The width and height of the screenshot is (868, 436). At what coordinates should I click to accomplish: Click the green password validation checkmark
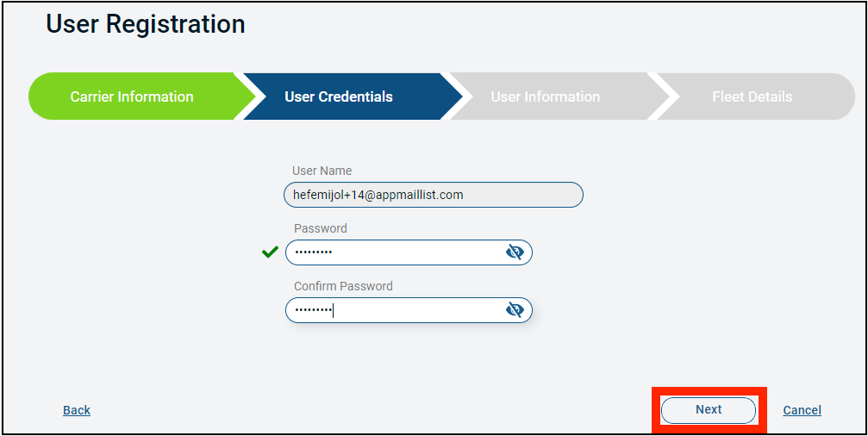270,252
